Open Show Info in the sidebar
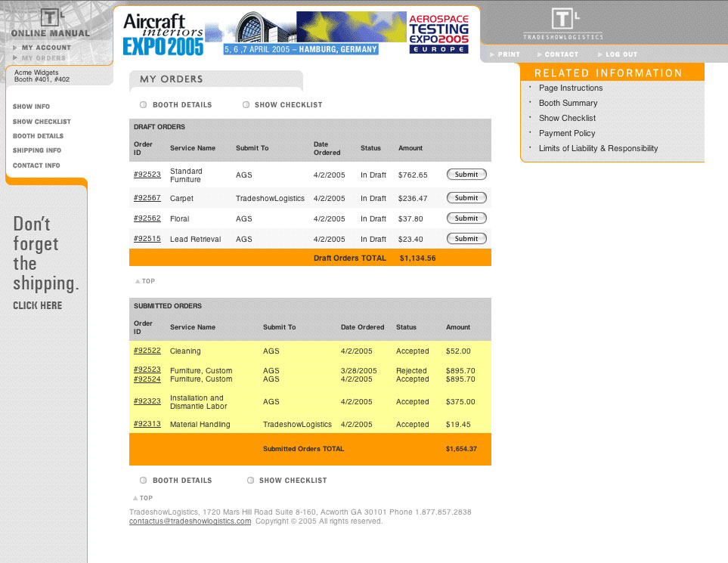The width and height of the screenshot is (728, 563). click(x=31, y=107)
